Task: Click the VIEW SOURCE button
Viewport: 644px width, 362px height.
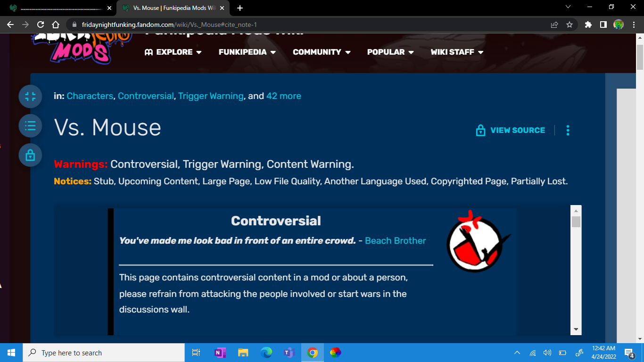Action: click(x=510, y=131)
